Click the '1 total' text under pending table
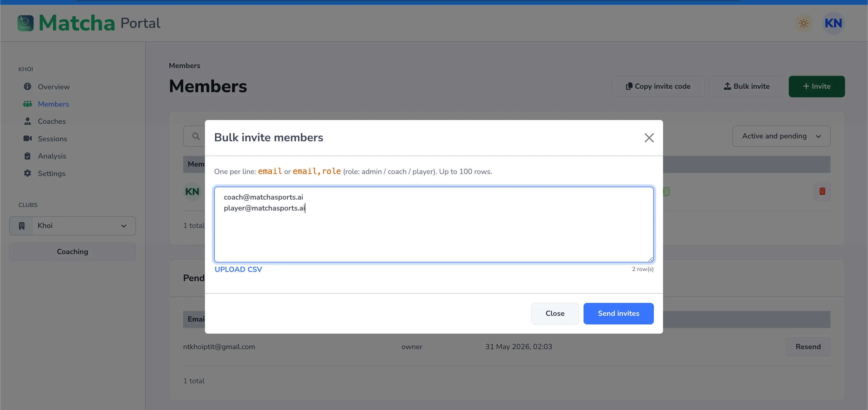 pyautogui.click(x=194, y=381)
